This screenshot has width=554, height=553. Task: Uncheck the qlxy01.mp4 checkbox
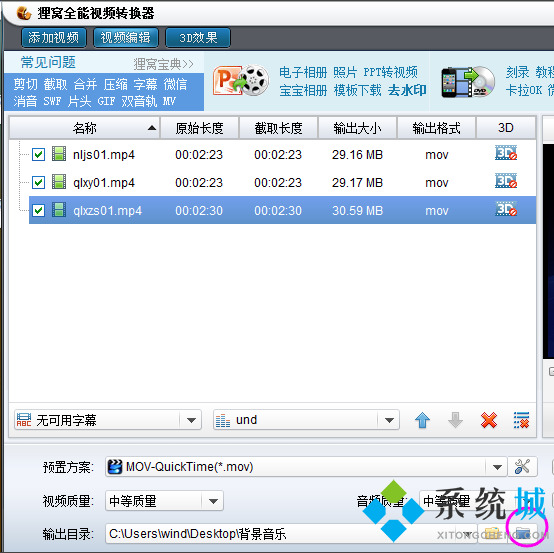tap(38, 182)
